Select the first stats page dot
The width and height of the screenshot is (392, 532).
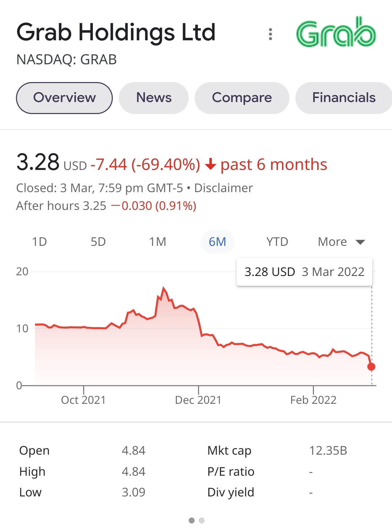point(192,520)
